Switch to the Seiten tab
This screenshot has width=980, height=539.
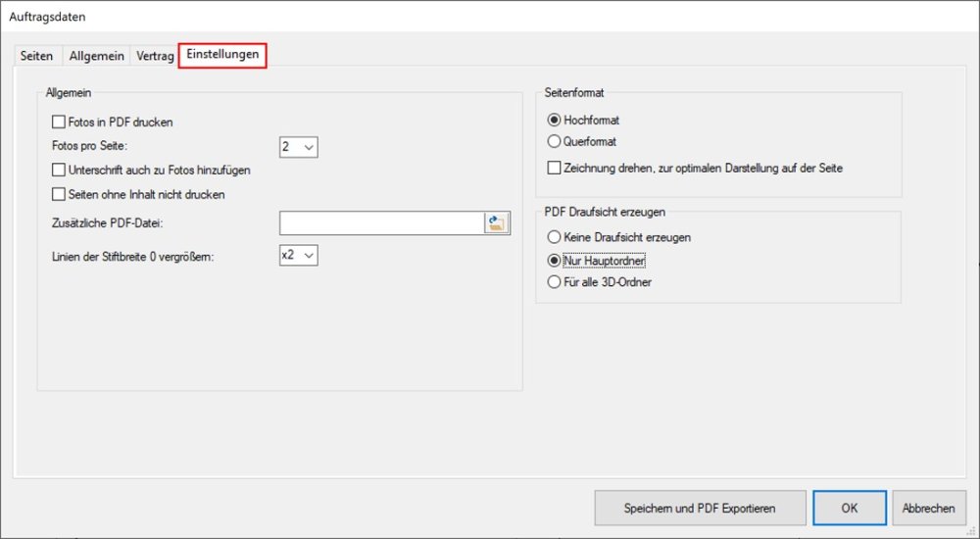(37, 57)
